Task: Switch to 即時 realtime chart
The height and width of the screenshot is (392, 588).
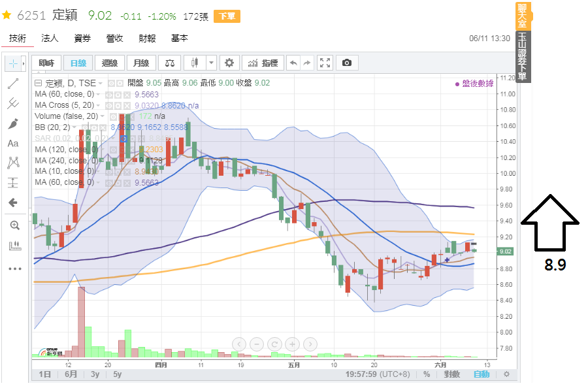Action: tap(46, 63)
